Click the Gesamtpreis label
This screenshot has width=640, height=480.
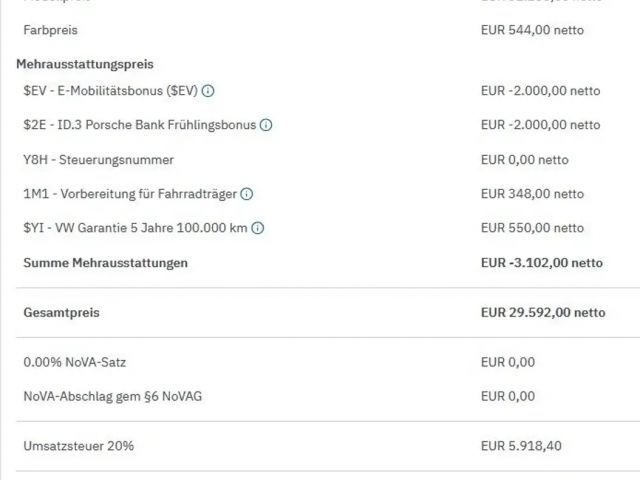pos(61,313)
